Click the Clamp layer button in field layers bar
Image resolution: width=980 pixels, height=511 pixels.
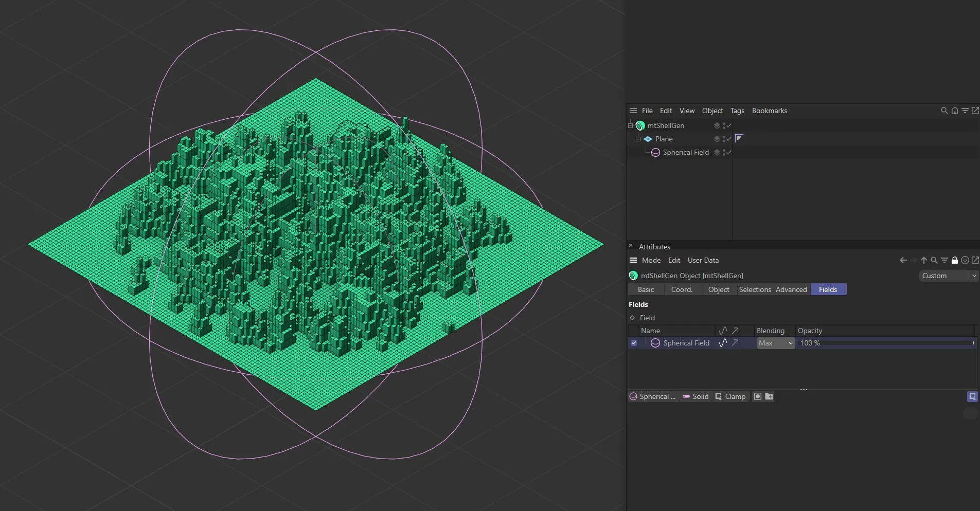[x=732, y=396]
